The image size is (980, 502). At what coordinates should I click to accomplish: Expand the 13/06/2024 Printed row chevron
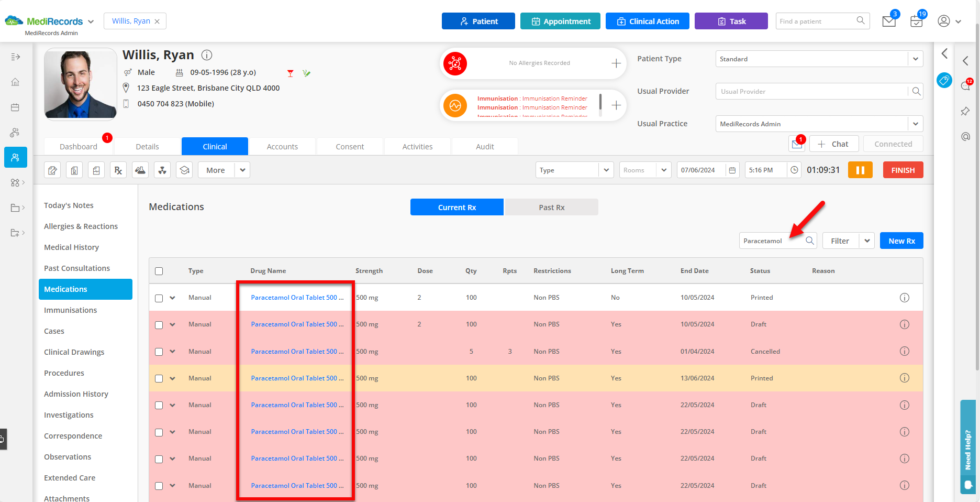(x=172, y=378)
